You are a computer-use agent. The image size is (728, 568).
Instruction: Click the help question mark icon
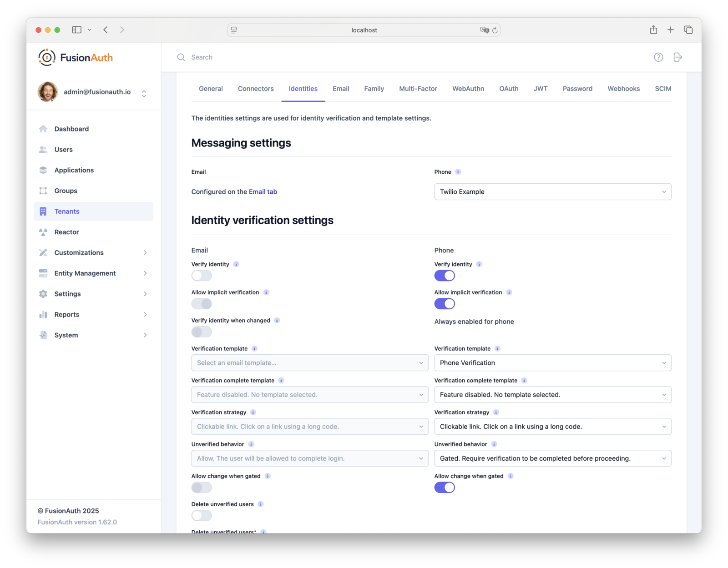(658, 57)
